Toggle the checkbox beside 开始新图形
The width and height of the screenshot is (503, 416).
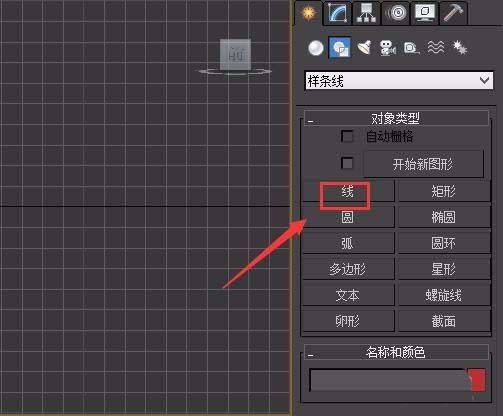(x=347, y=163)
